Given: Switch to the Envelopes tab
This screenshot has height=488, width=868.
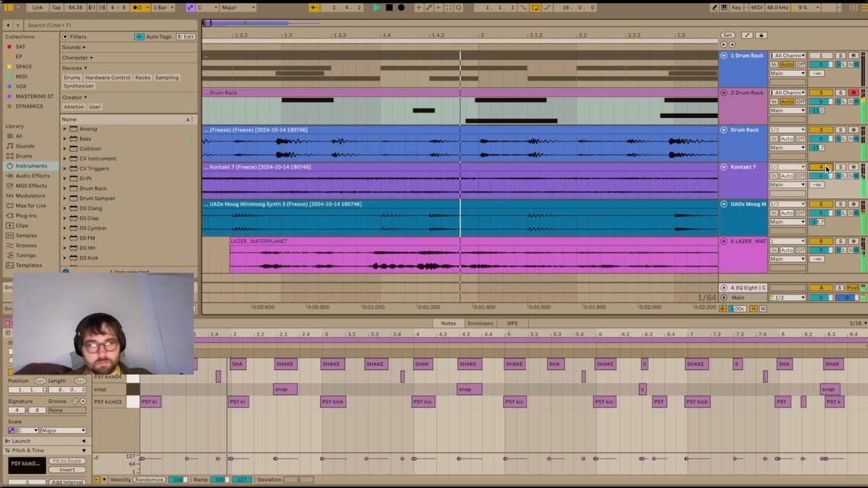Looking at the screenshot, I should [480, 323].
